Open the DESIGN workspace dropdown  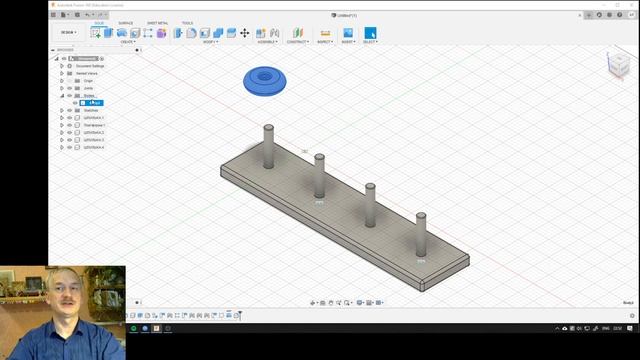(69, 32)
